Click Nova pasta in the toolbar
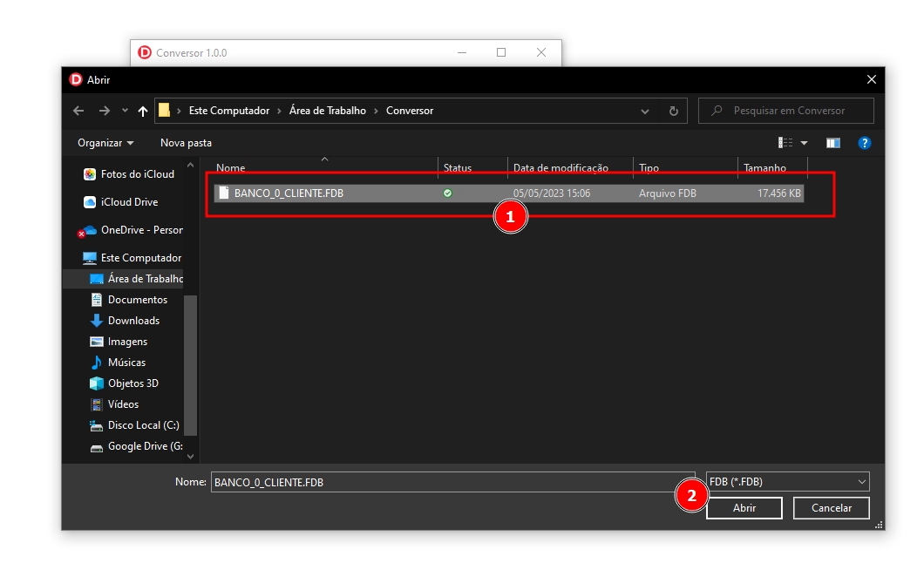924x563 pixels. tap(186, 143)
